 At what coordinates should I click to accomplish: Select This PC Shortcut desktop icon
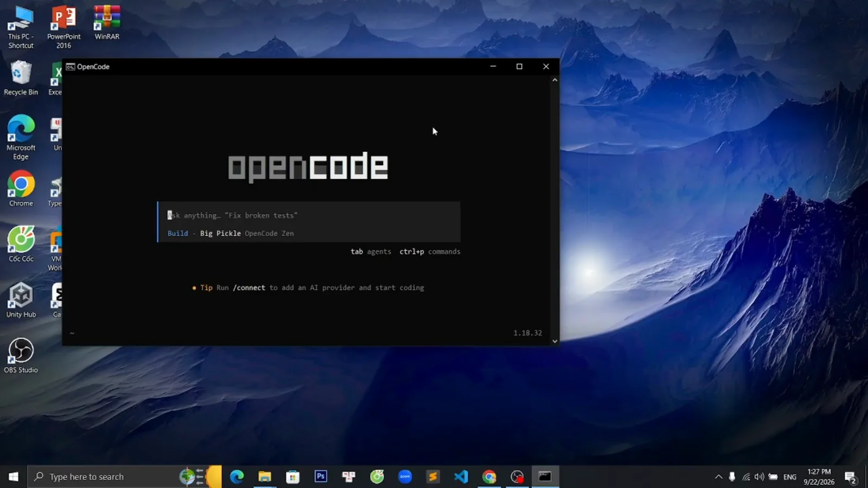21,28
